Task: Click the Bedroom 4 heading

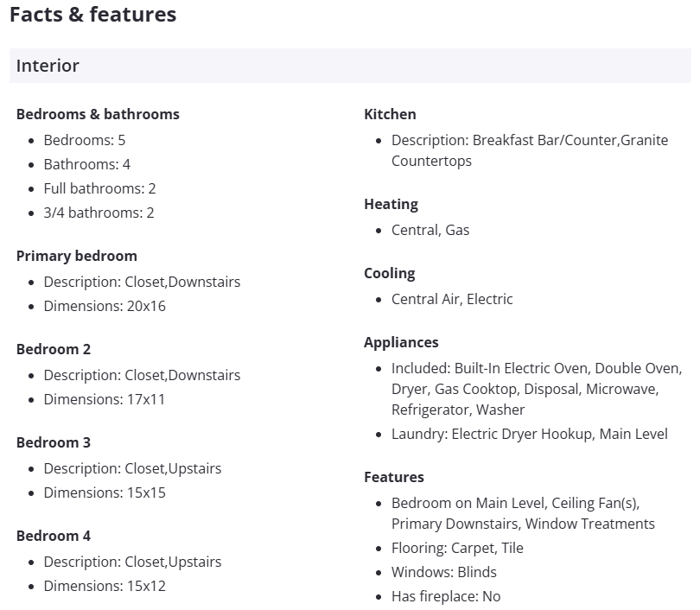Action: [x=54, y=536]
